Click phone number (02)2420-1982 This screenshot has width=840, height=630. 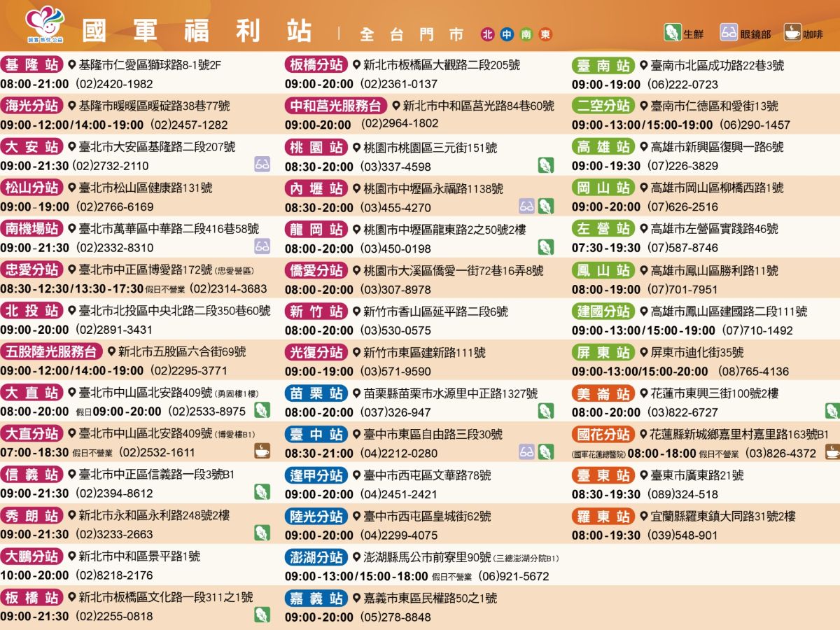click(115, 84)
